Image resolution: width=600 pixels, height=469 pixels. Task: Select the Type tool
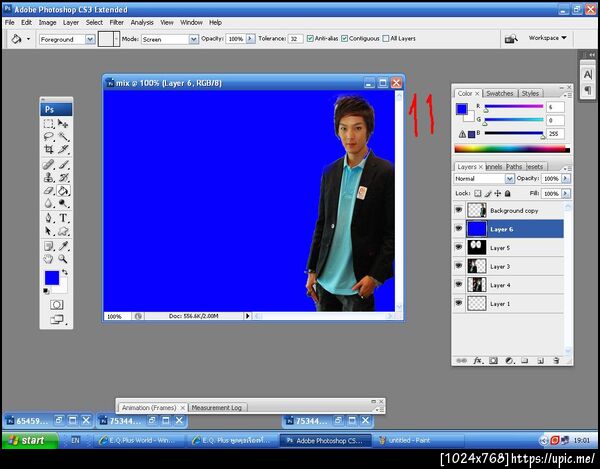click(x=63, y=218)
